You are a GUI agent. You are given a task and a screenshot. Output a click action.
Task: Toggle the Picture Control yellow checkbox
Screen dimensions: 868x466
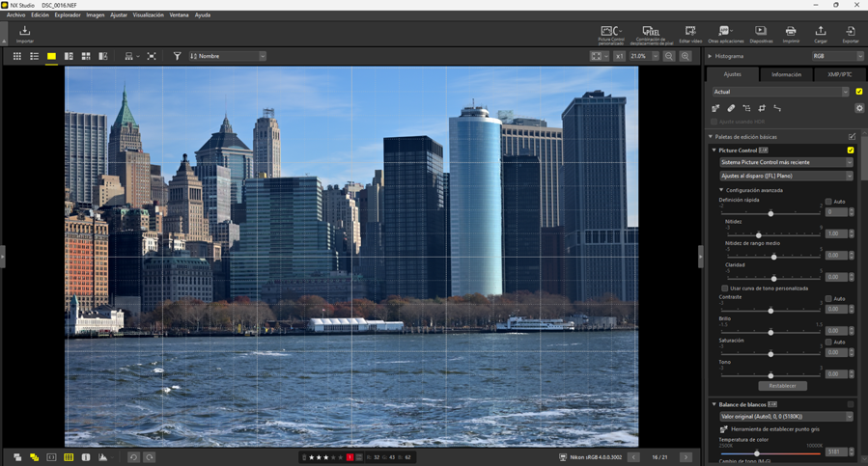pyautogui.click(x=851, y=151)
